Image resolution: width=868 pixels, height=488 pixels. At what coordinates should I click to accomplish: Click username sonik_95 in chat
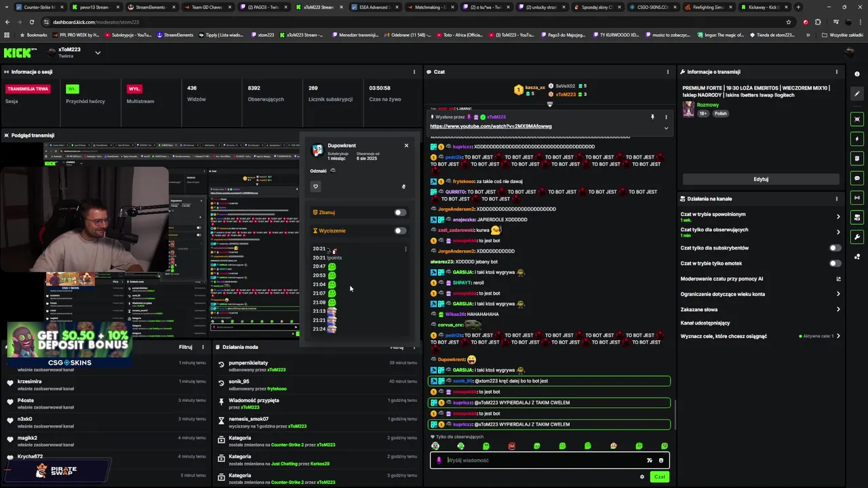[462, 381]
